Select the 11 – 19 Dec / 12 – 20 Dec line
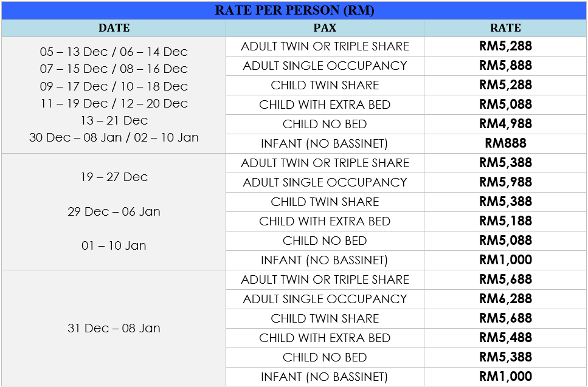Screen dimensions: 588x387 click(x=114, y=103)
